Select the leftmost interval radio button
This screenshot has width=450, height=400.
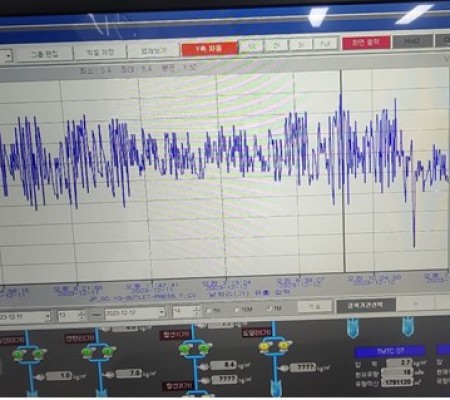point(209,311)
